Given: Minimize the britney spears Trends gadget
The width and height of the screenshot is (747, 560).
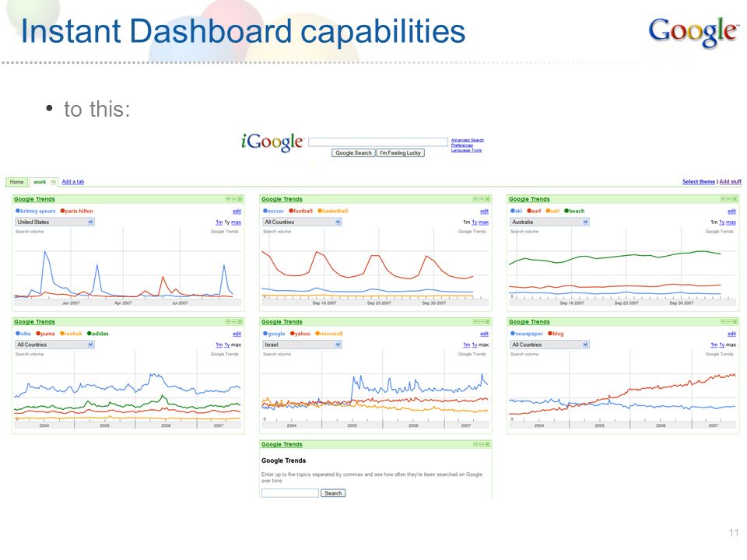Looking at the screenshot, I should (x=234, y=199).
